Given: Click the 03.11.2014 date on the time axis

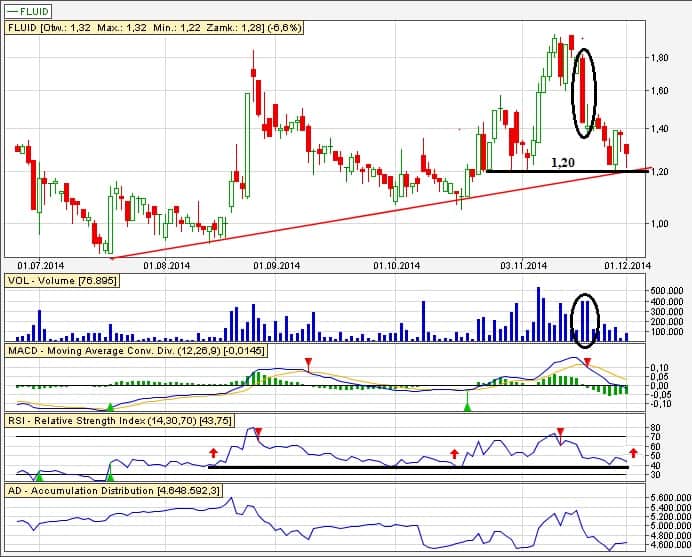Looking at the screenshot, I should click(523, 265).
